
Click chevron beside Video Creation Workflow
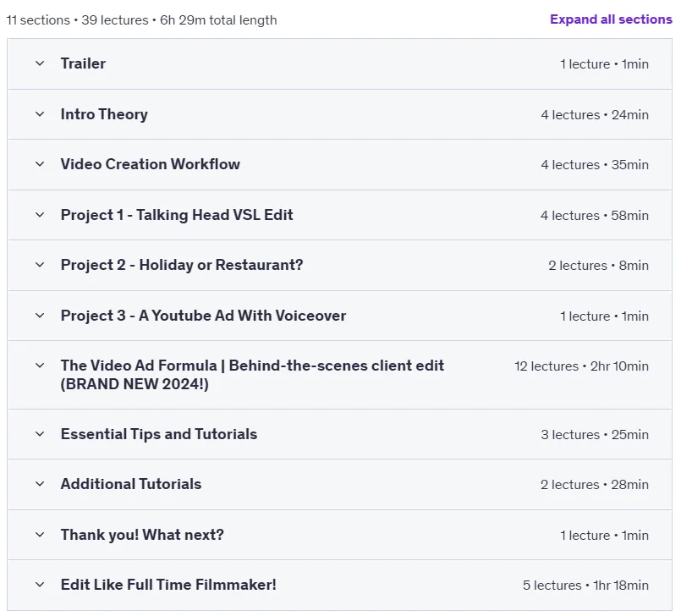click(x=40, y=164)
